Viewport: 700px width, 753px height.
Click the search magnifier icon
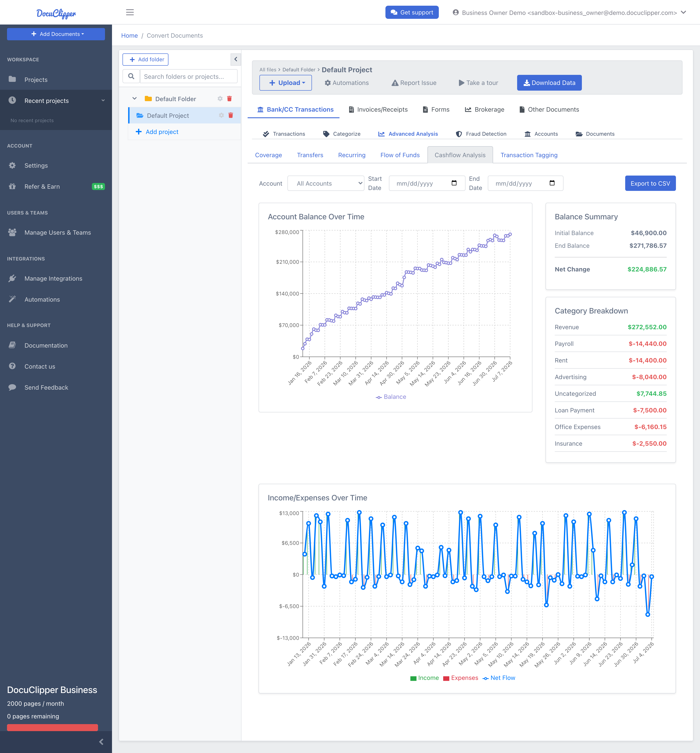point(131,76)
